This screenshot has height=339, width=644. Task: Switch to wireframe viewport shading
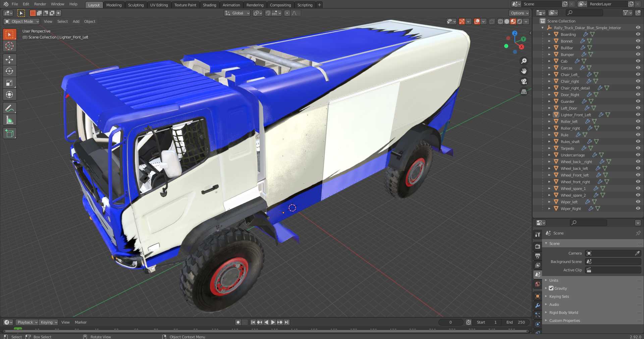500,21
